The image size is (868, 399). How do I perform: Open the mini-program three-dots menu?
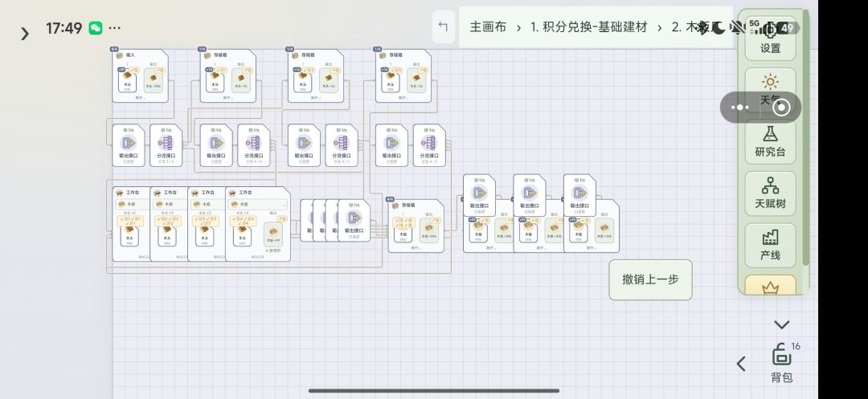click(x=740, y=108)
